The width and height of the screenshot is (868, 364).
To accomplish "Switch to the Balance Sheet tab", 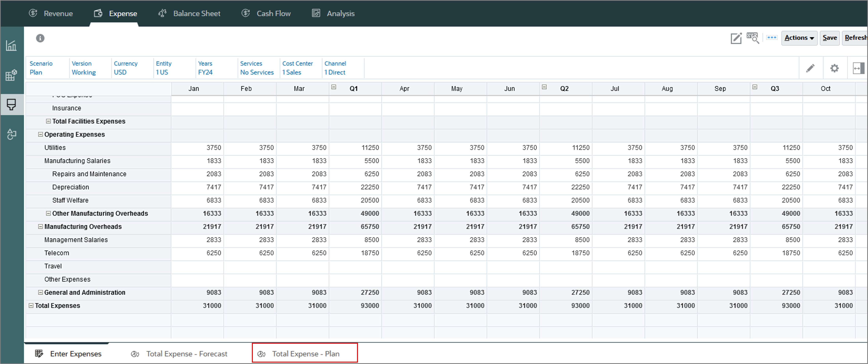I will pyautogui.click(x=189, y=13).
